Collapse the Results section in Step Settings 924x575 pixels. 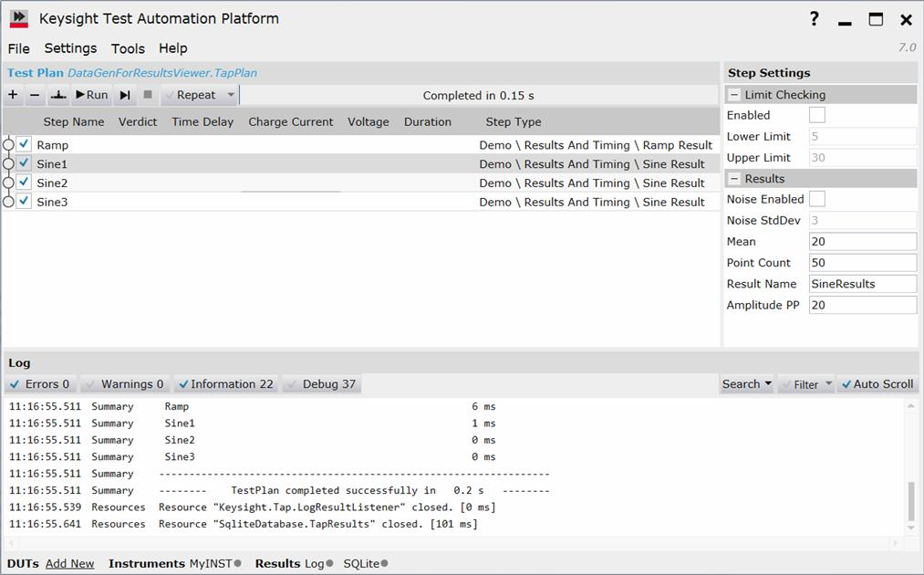[734, 179]
